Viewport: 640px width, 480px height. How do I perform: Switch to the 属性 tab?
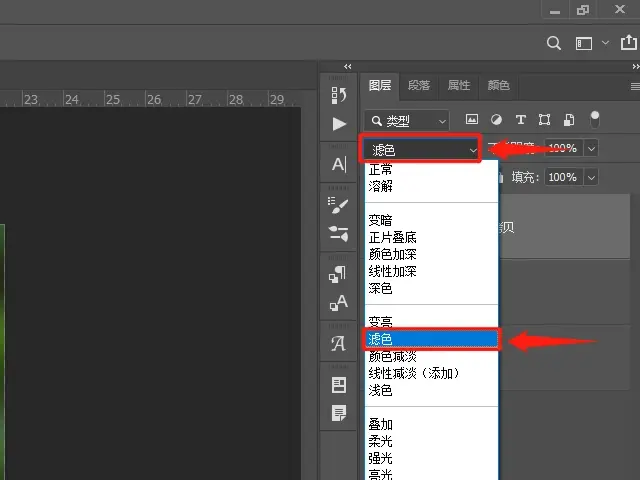click(x=459, y=86)
